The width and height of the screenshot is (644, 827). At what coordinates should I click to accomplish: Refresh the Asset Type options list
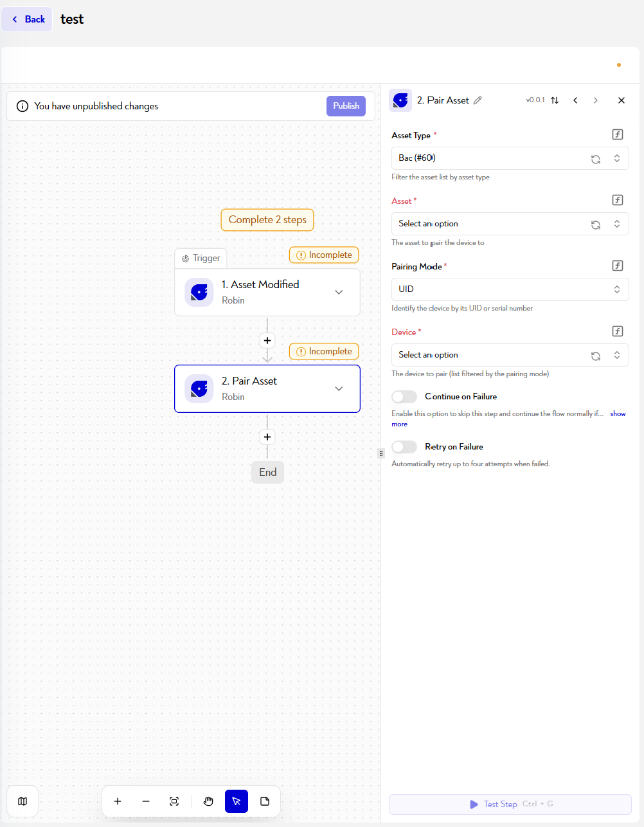click(x=596, y=159)
